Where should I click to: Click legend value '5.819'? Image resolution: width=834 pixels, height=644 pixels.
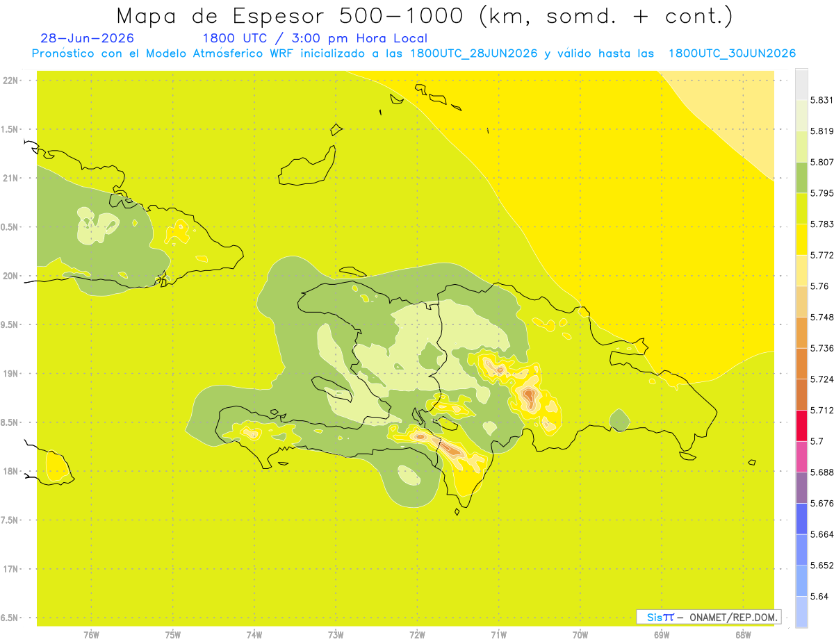tap(821, 131)
